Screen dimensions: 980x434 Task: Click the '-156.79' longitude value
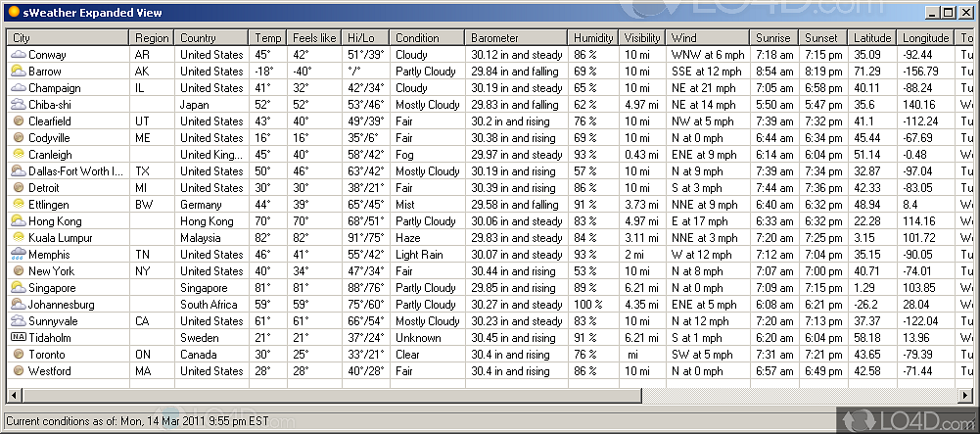point(920,72)
